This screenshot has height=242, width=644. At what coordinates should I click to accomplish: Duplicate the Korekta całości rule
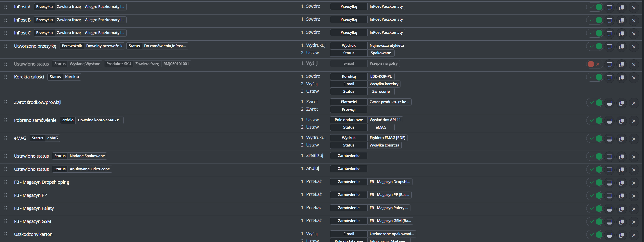[622, 78]
